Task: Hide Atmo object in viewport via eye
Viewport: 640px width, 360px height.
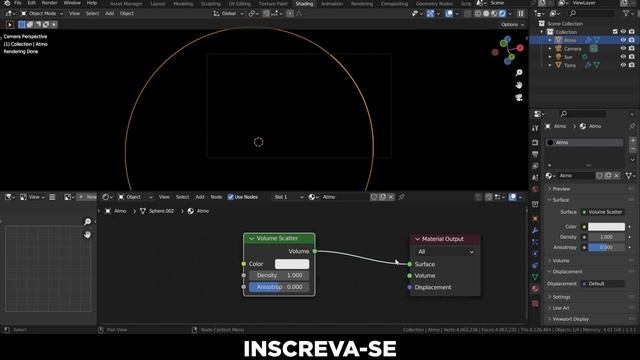Action: coord(623,40)
